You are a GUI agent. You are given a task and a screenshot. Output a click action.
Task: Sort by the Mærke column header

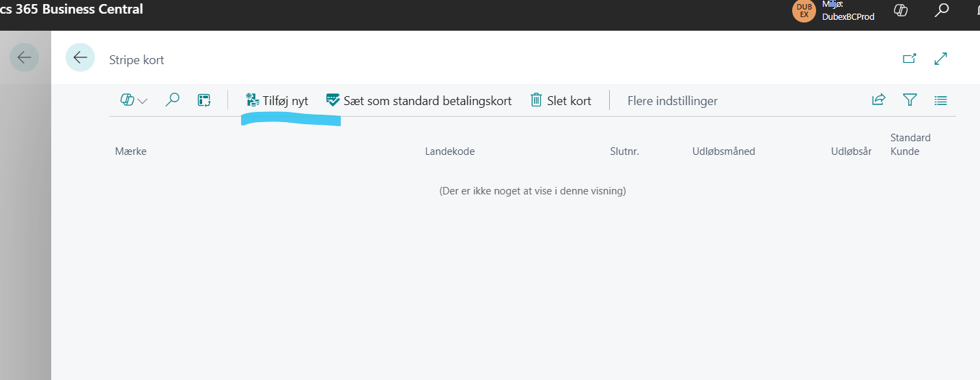tap(131, 151)
